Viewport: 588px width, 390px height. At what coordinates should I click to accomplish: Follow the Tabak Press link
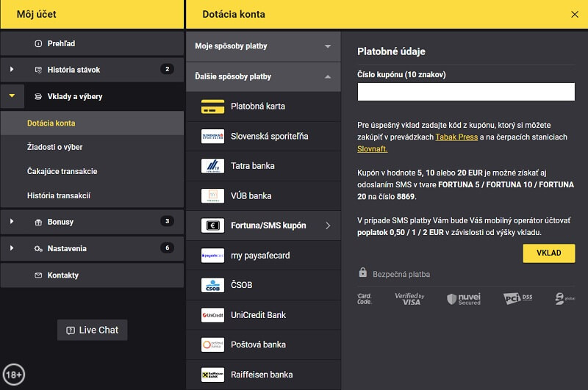(x=456, y=137)
